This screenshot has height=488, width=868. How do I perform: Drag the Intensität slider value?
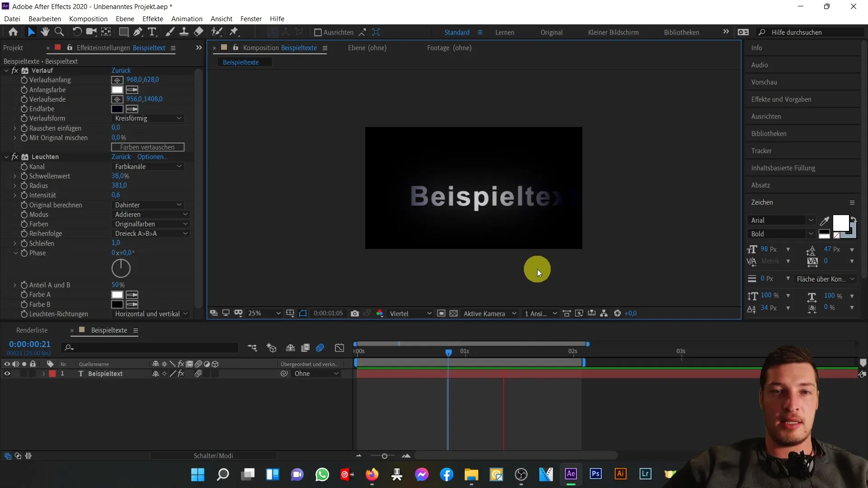pos(116,195)
